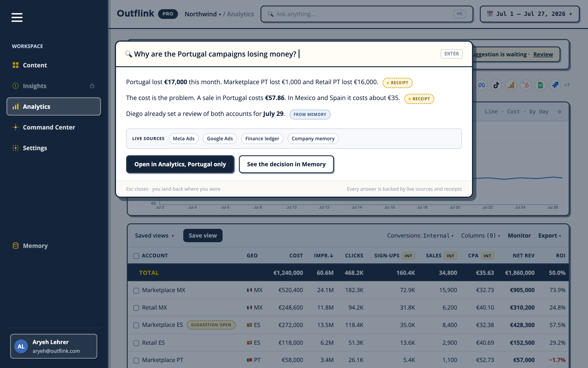
Task: Expand the Columns (9) dropdown
Action: pos(480,236)
